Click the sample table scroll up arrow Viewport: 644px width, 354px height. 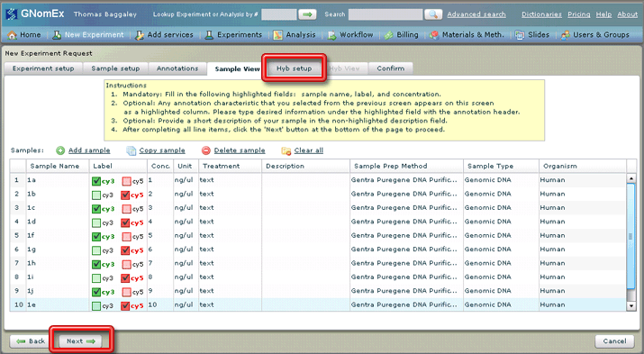pos(631,178)
